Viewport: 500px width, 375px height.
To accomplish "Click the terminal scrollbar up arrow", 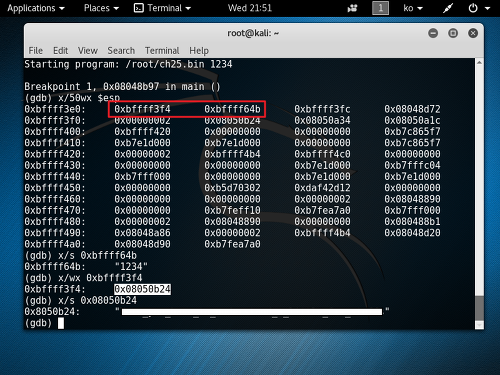I will click(x=479, y=62).
